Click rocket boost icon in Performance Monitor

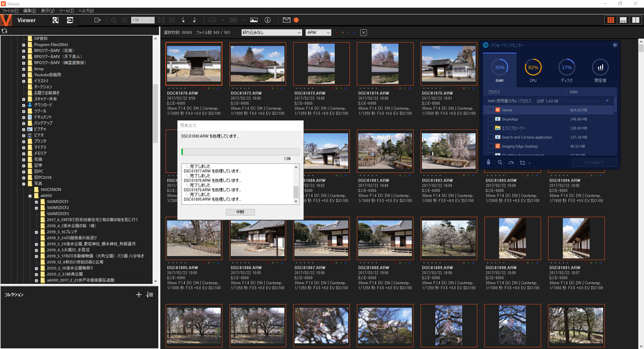(488, 162)
